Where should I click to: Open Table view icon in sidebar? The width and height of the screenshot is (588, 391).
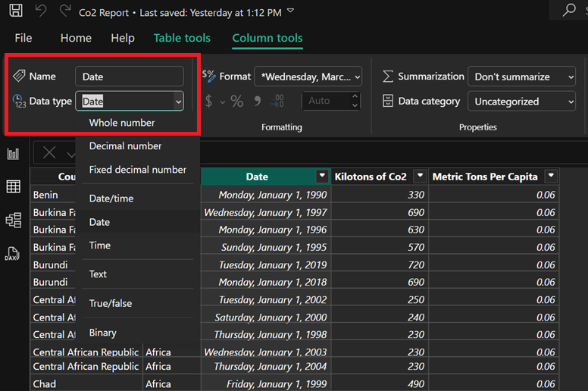[13, 186]
